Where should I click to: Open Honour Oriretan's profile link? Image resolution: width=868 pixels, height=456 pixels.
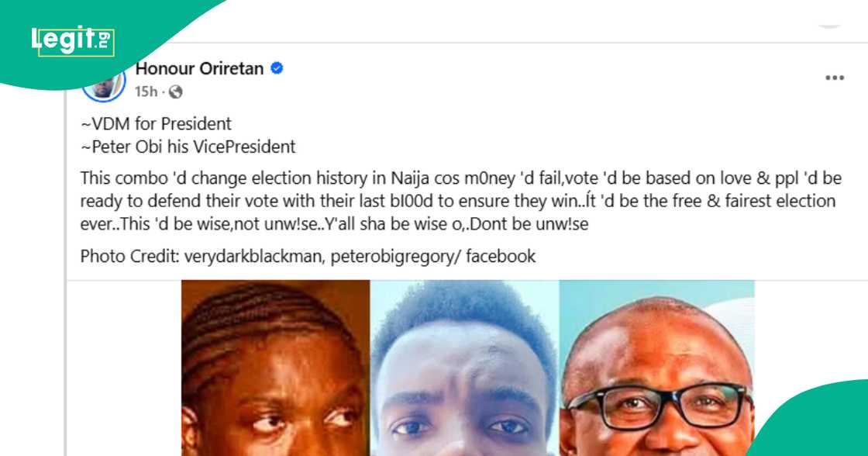tap(200, 68)
